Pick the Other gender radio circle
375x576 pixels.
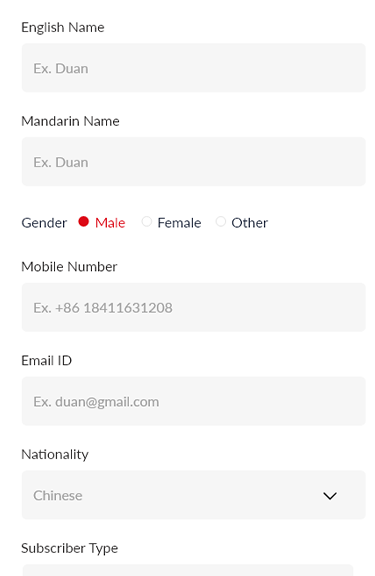pos(220,222)
